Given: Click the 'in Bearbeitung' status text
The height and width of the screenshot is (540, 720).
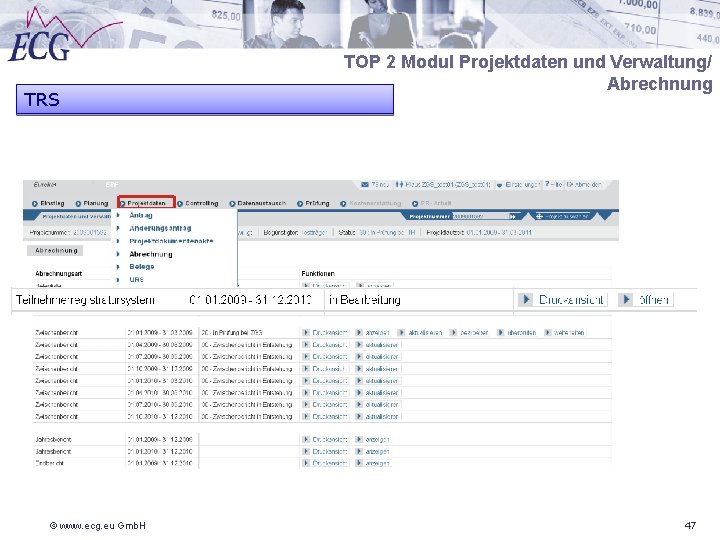Looking at the screenshot, I should coord(365,300).
